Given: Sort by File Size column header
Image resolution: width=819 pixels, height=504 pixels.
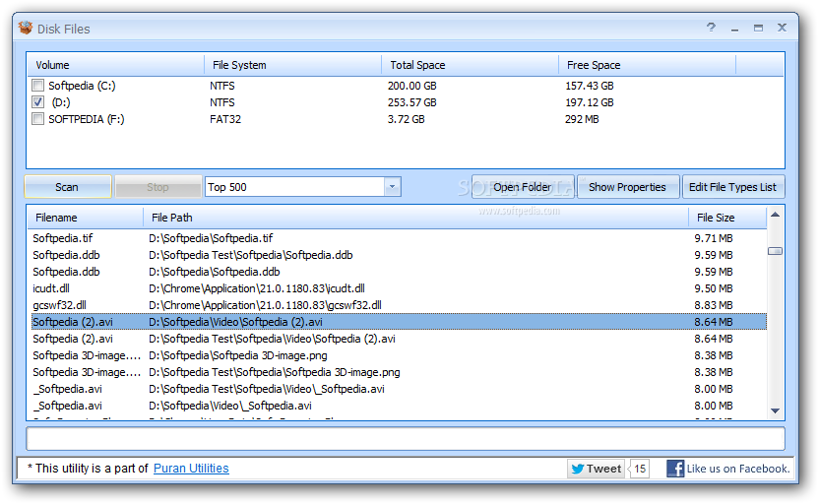Looking at the screenshot, I should [x=727, y=218].
